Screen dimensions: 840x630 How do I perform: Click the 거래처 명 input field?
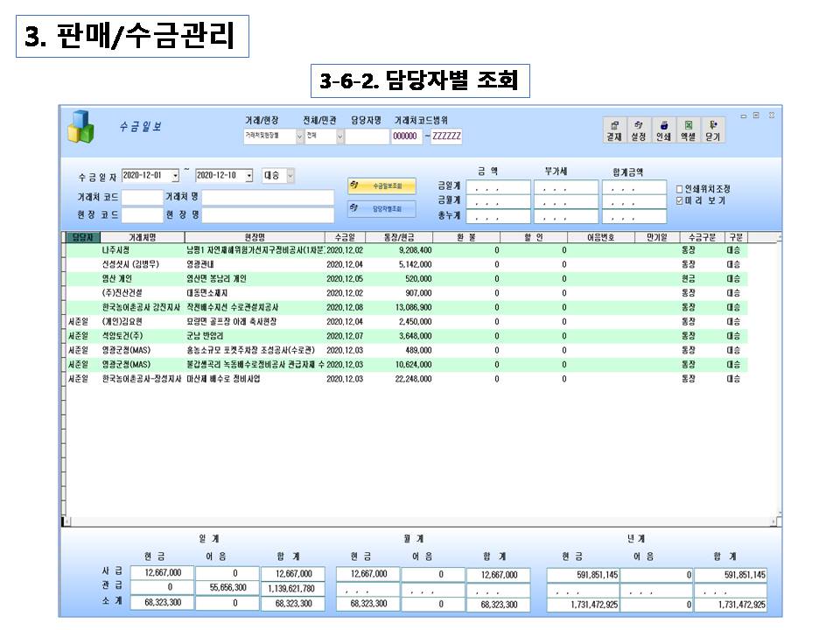[x=268, y=198]
